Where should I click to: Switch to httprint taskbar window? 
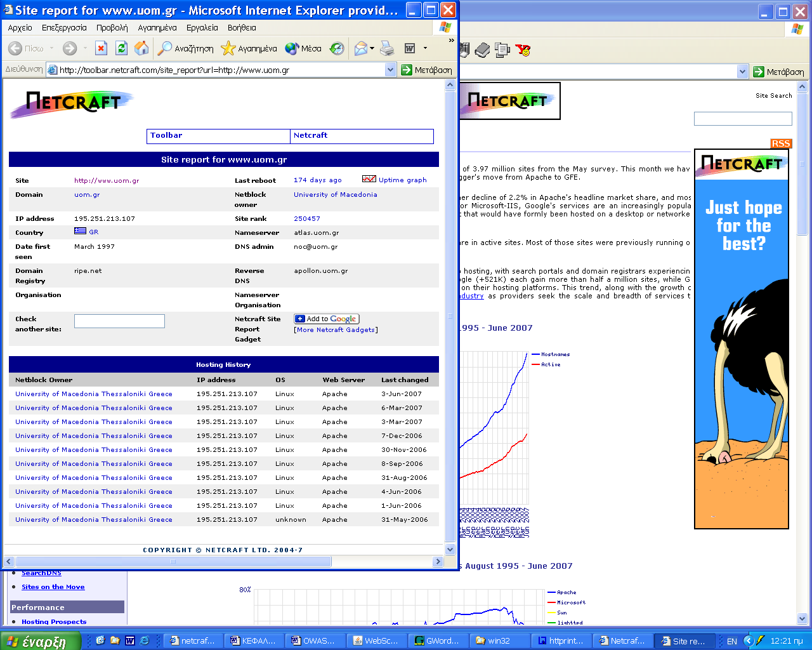562,640
